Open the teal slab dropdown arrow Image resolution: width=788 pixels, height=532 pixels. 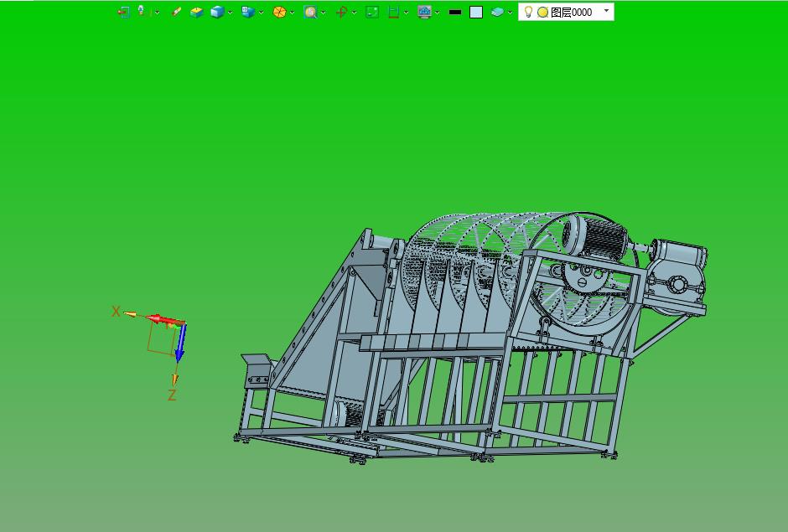(510, 13)
